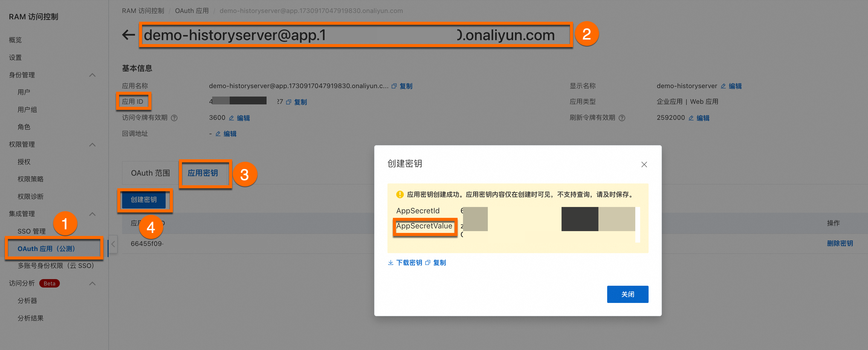
Task: Click help icon beside 刷新令牌有效期
Action: tap(622, 118)
